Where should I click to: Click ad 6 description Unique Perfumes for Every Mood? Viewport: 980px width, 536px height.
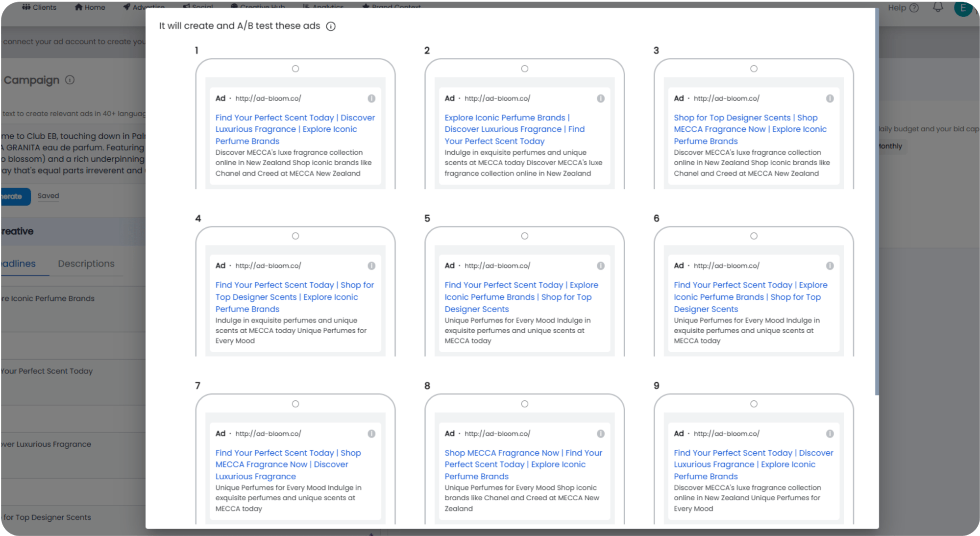[x=747, y=330]
